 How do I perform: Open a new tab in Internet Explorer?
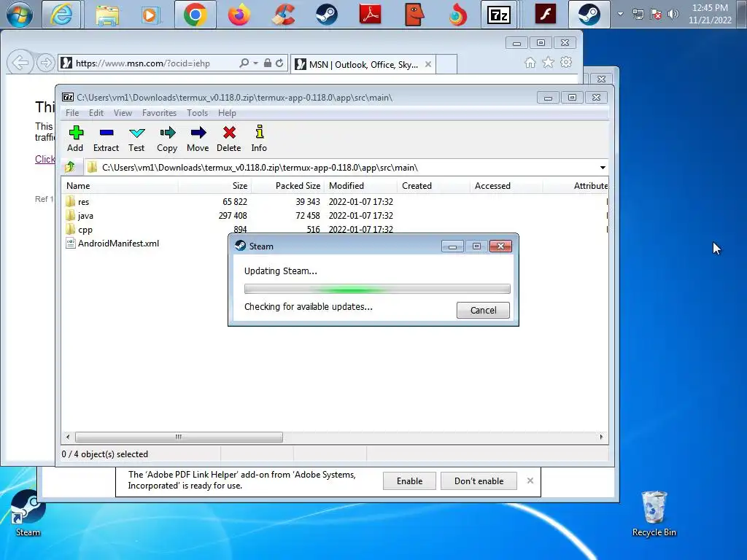(x=446, y=64)
